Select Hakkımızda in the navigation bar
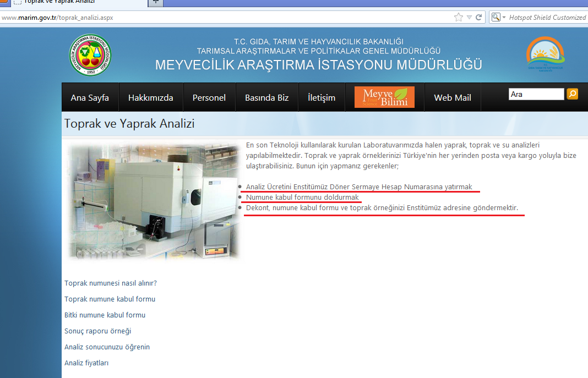588x378 pixels. [150, 97]
